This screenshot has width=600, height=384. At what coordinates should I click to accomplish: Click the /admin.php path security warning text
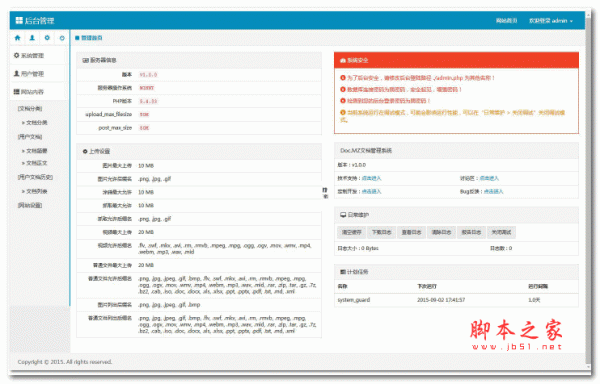click(421, 78)
